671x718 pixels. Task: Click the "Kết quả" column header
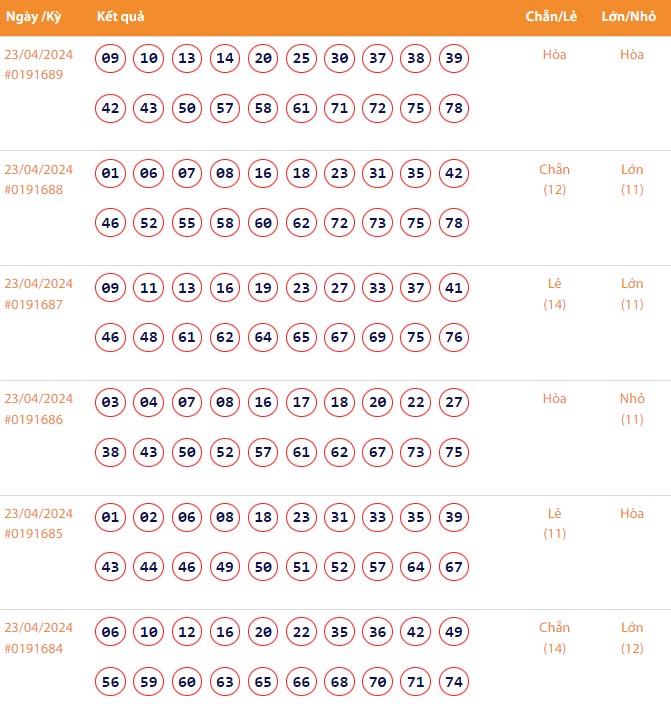coord(120,18)
